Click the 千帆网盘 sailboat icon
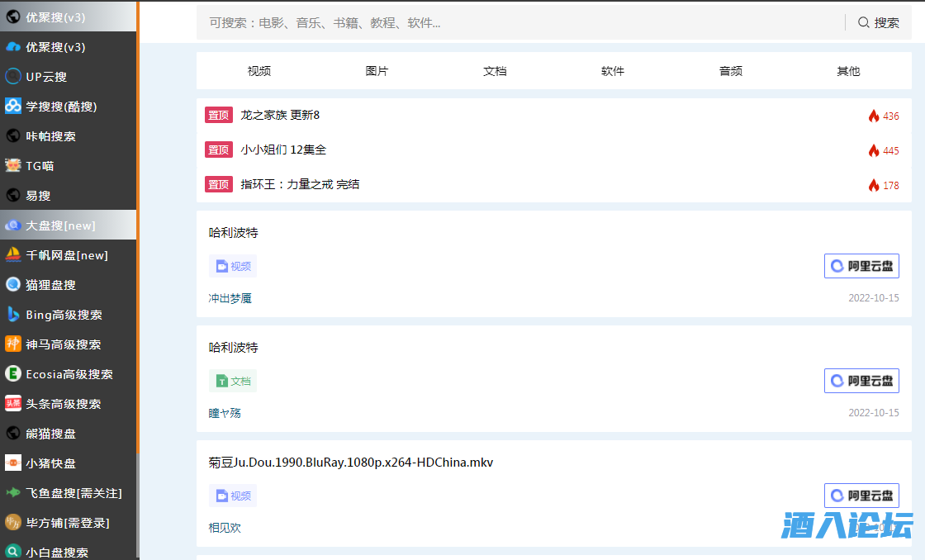Viewport: 925px width, 560px height. tap(13, 255)
